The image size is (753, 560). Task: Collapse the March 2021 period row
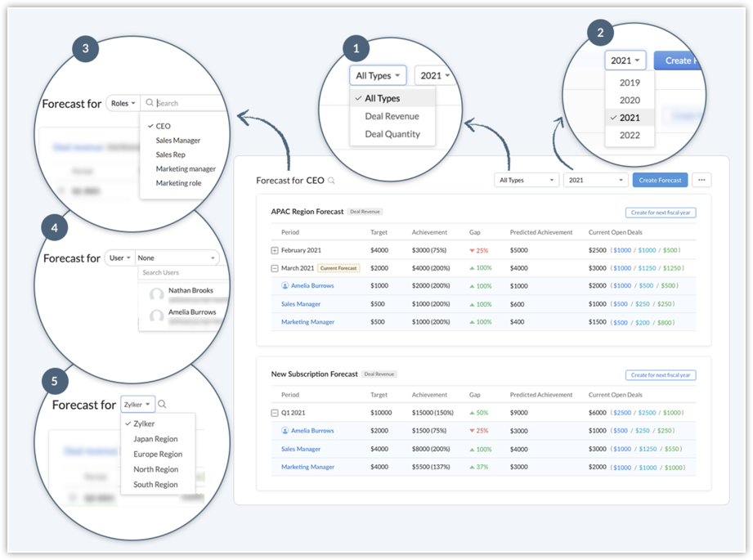275,268
